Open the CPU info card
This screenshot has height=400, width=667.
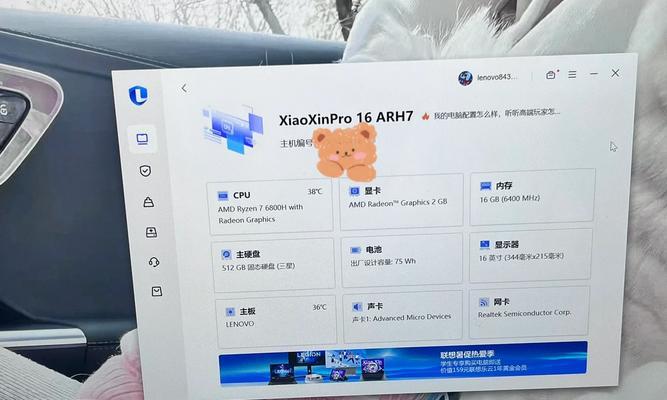pos(271,206)
